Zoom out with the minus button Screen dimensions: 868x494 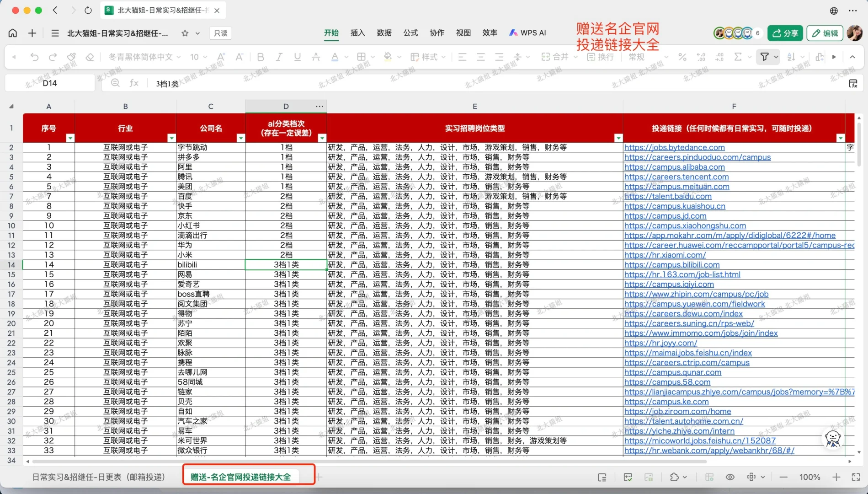pos(783,477)
